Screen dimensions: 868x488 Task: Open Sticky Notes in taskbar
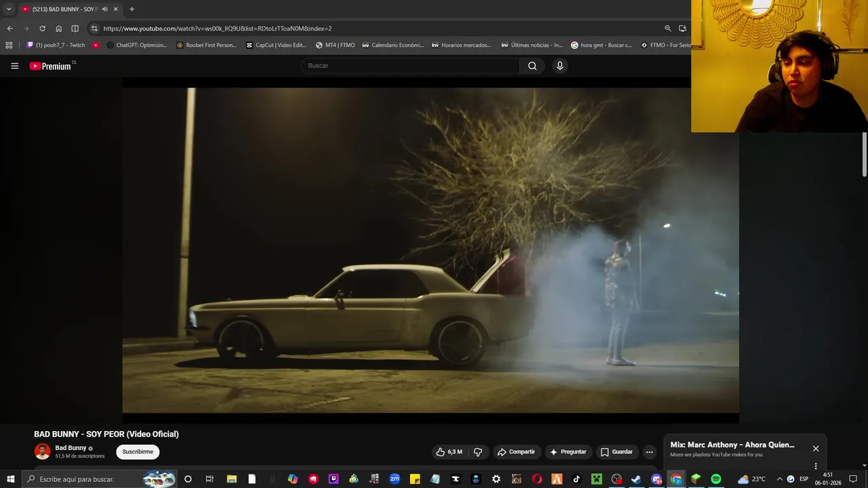tap(414, 479)
